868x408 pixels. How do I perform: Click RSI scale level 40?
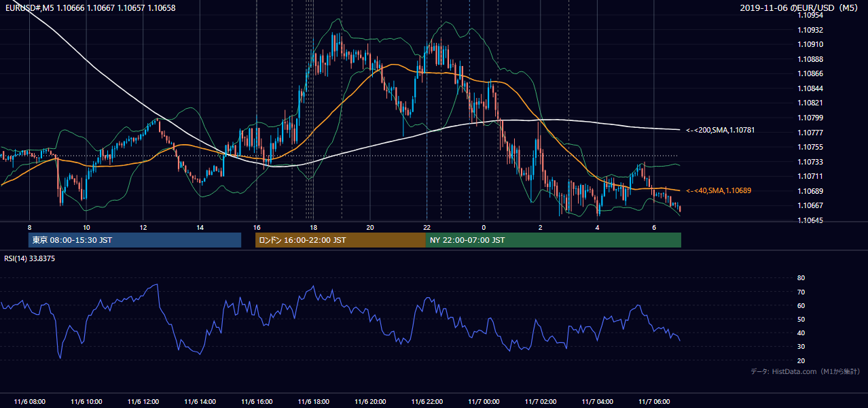[801, 333]
